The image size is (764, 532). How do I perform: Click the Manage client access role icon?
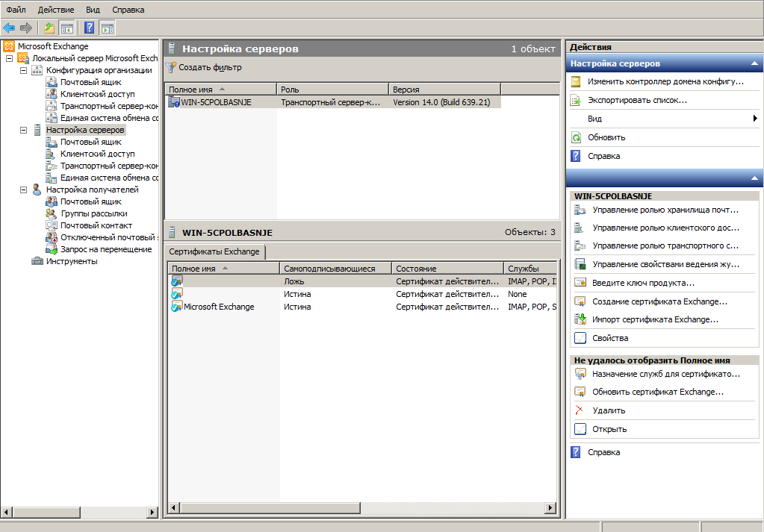(580, 228)
